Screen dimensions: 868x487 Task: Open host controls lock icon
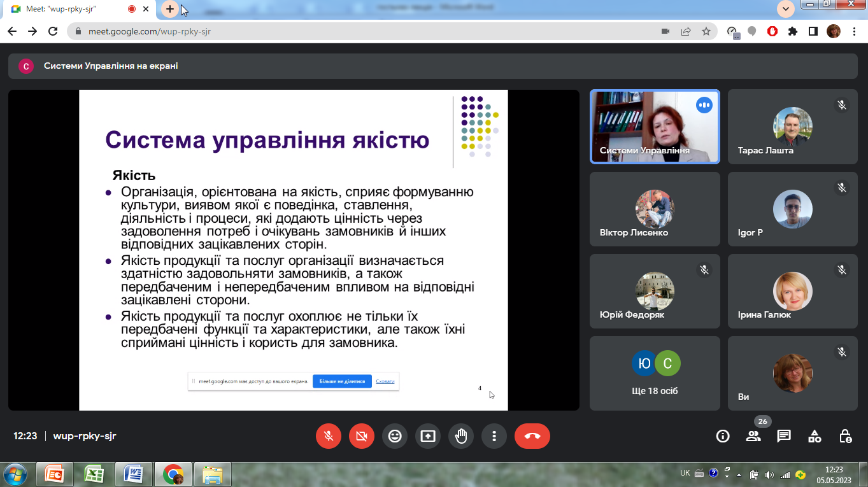click(x=845, y=436)
